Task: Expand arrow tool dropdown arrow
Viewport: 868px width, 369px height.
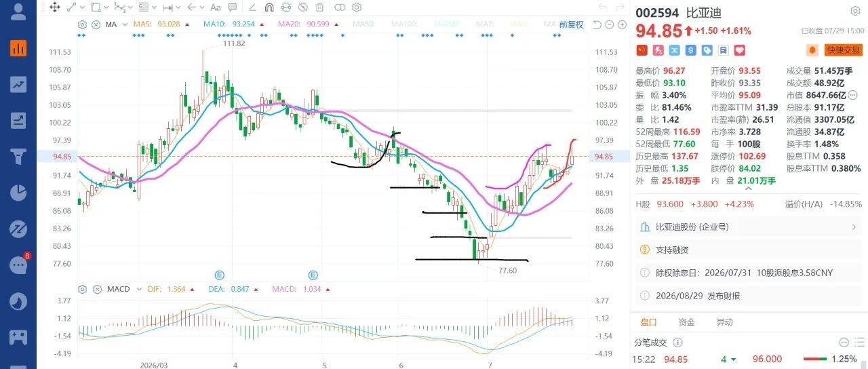Action: pyautogui.click(x=202, y=9)
